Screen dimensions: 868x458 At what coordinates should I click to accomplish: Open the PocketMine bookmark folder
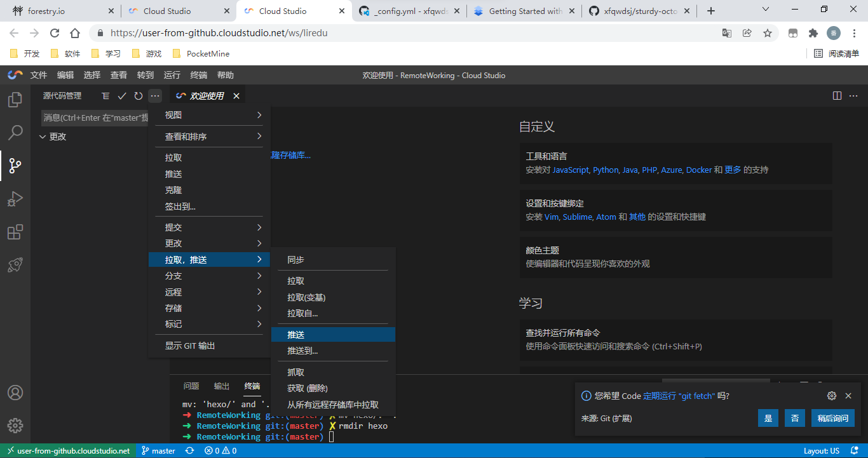pyautogui.click(x=201, y=54)
